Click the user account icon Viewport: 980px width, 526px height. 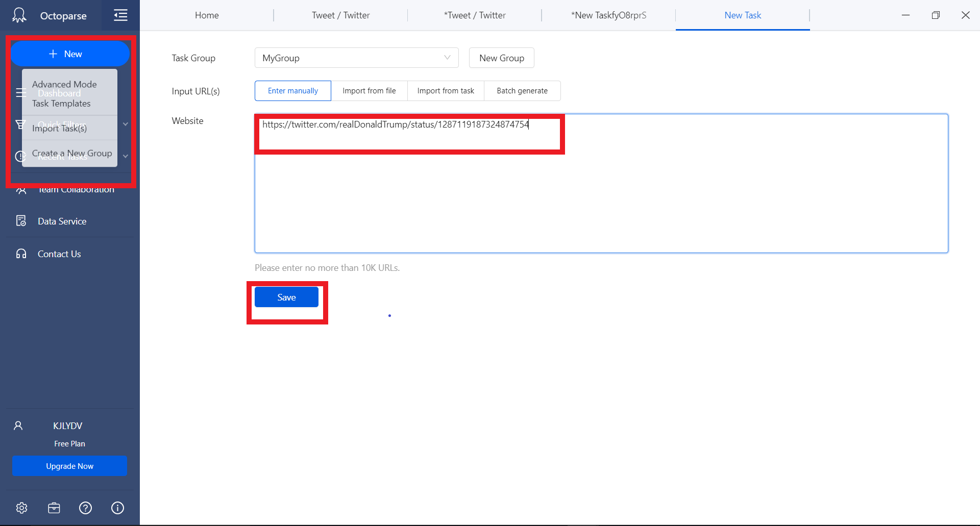[18, 425]
